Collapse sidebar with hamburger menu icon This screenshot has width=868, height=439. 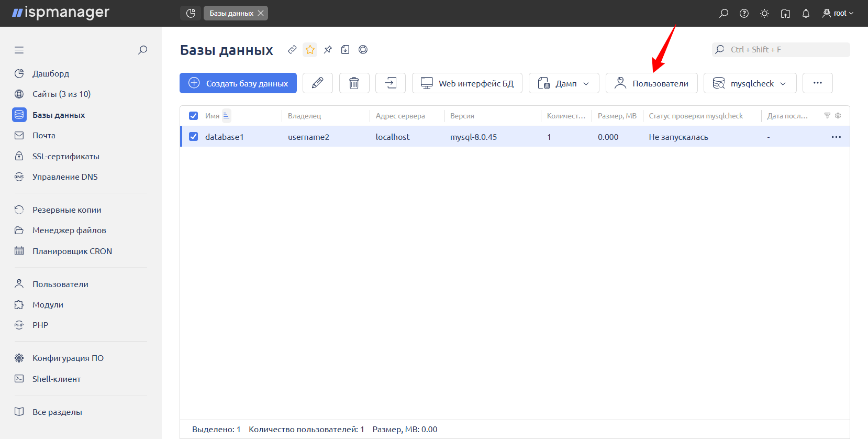pyautogui.click(x=19, y=50)
